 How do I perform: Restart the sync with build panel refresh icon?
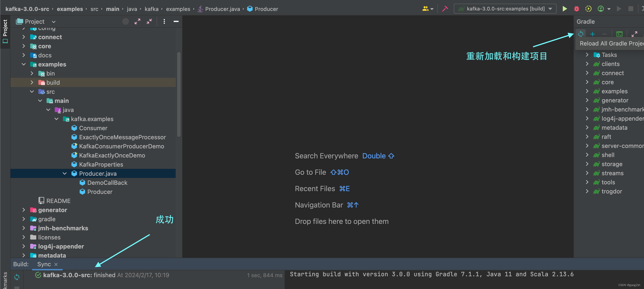17,277
